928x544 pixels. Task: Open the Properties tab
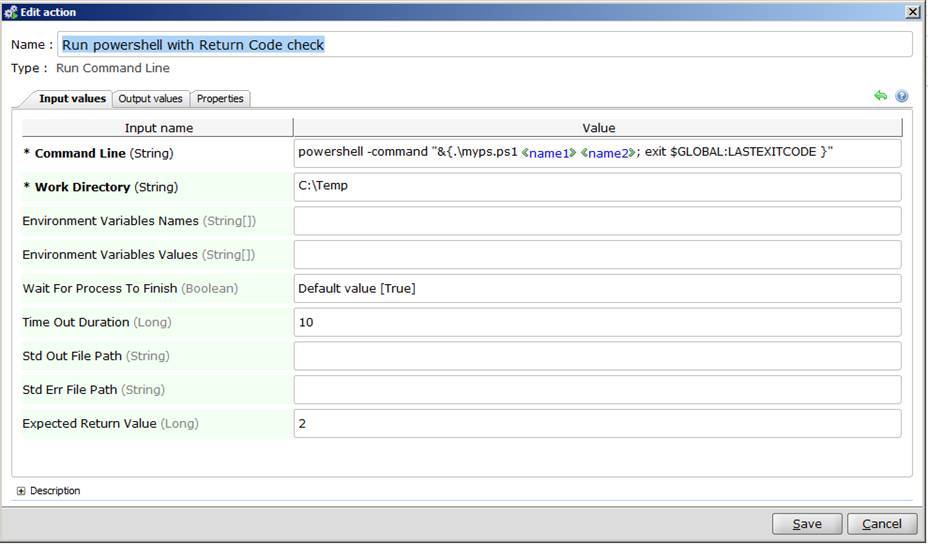[220, 98]
